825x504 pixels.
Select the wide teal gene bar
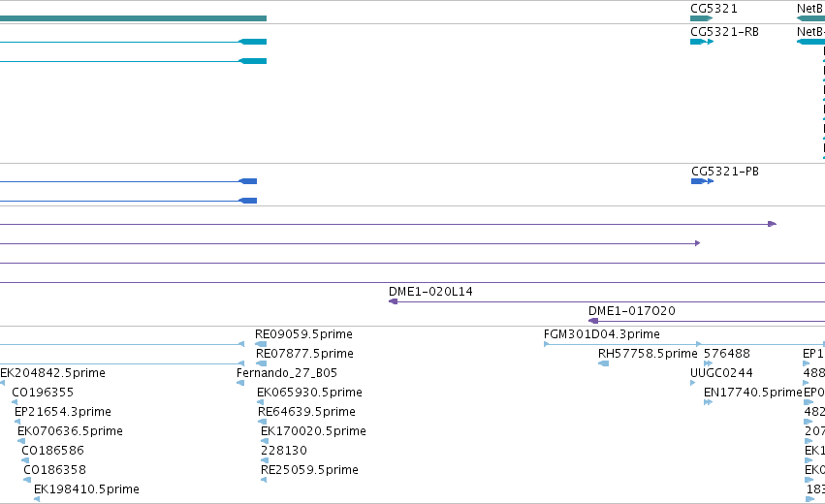tap(133, 18)
